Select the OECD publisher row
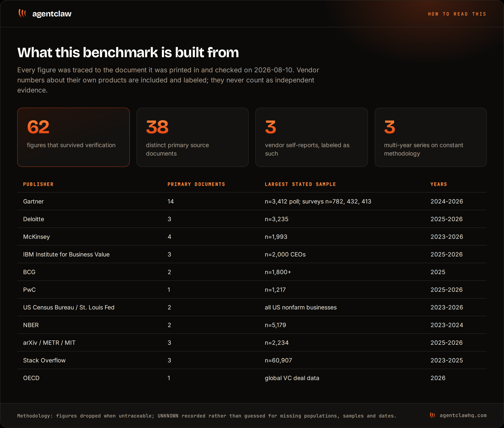504x428 pixels. pyautogui.click(x=252, y=378)
